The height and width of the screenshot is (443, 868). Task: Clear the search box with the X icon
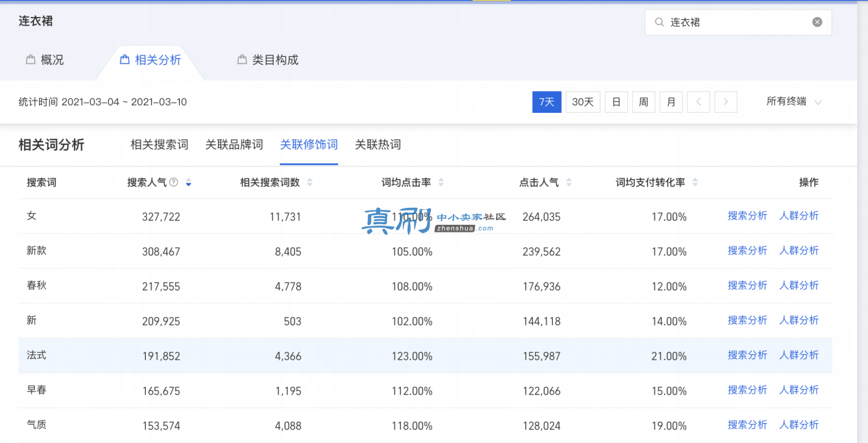[817, 22]
